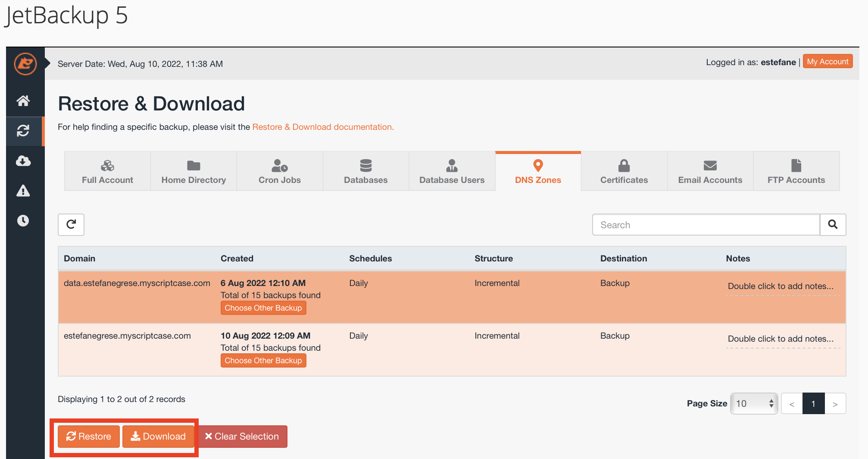Click the JetBackup logo icon

pos(25,64)
